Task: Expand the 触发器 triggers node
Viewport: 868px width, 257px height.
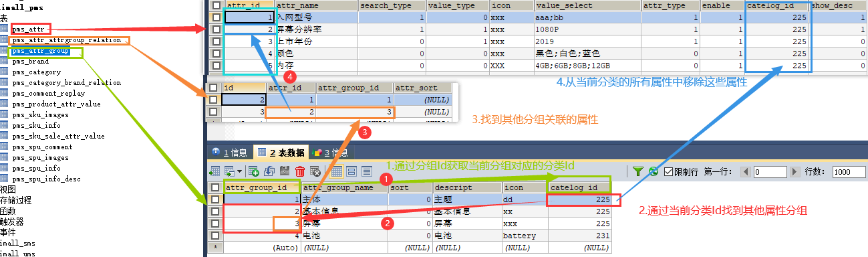Action: [12, 222]
